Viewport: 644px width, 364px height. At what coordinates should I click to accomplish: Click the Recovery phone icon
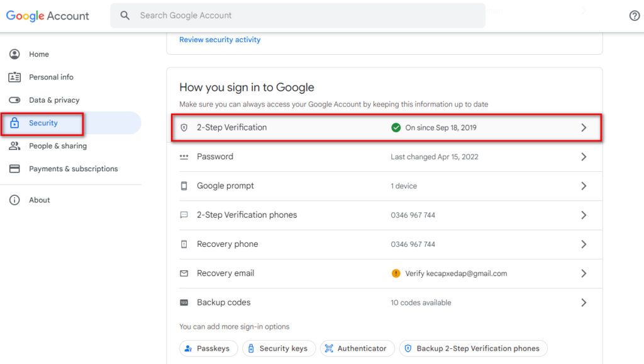coord(184,244)
